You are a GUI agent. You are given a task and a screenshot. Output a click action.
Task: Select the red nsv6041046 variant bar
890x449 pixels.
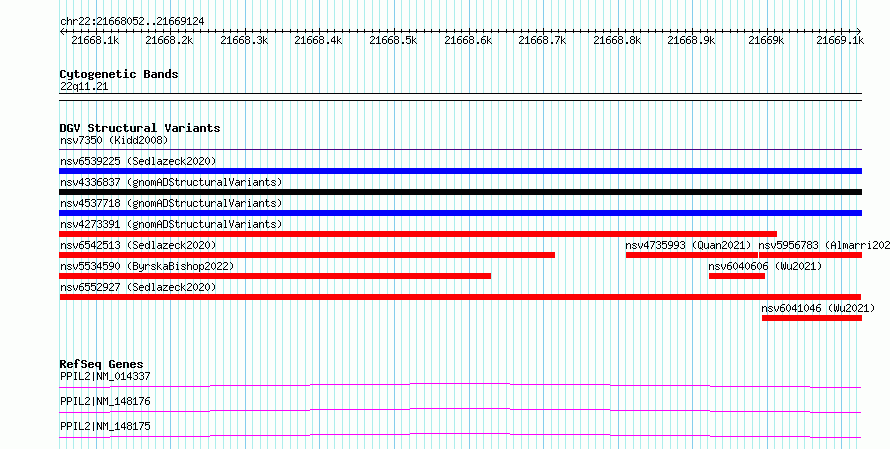click(x=812, y=318)
